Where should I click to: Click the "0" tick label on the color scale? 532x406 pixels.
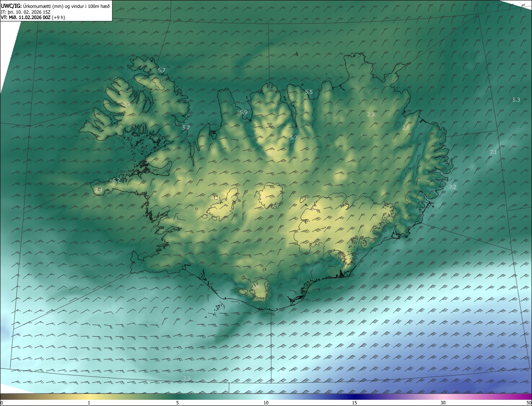[x=2, y=403]
